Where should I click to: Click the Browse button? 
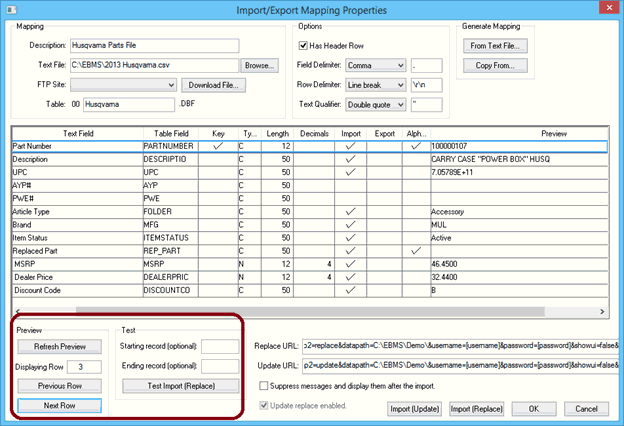tap(259, 65)
